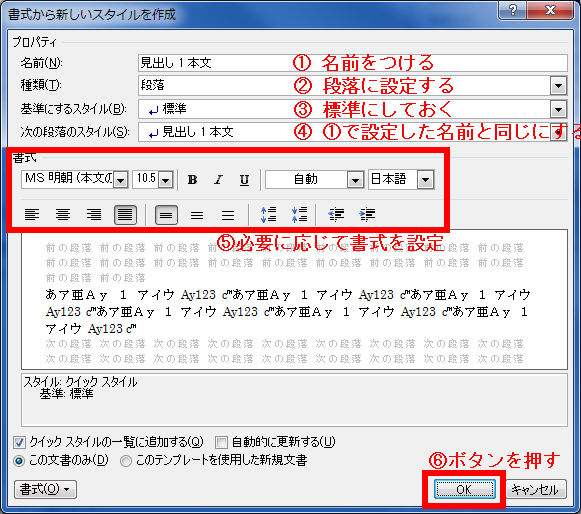Click the スタイル: クイック スタイル description text
The width and height of the screenshot is (581, 514).
(80, 382)
